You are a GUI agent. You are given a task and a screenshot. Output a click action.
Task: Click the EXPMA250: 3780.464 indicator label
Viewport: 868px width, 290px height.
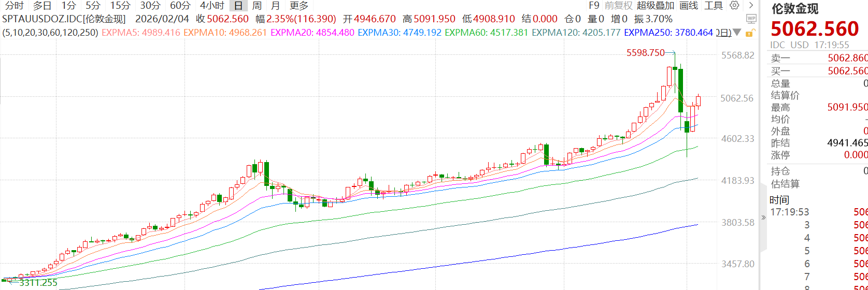coord(668,33)
